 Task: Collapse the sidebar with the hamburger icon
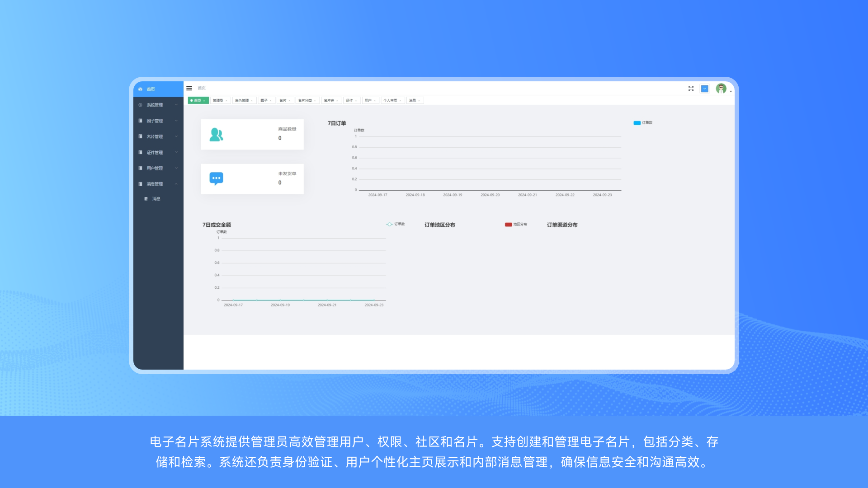(189, 88)
